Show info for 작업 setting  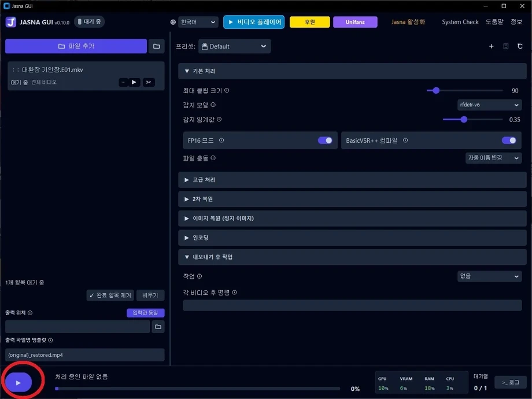click(x=199, y=276)
